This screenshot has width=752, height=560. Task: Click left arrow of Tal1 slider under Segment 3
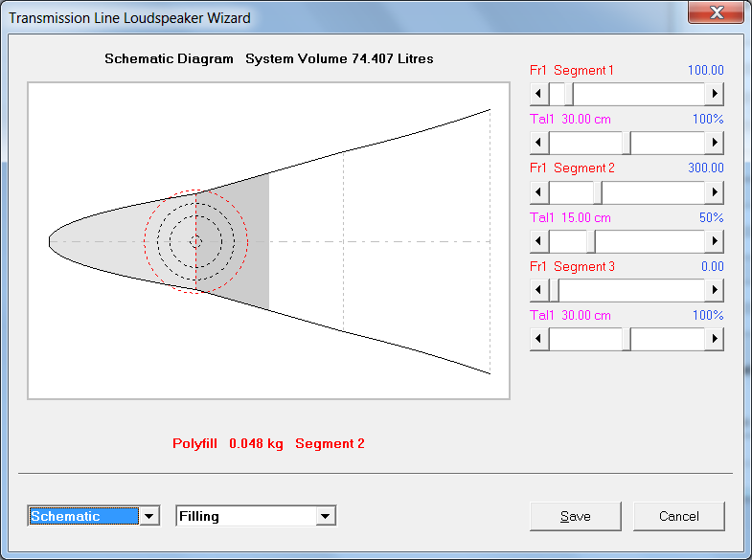[539, 339]
